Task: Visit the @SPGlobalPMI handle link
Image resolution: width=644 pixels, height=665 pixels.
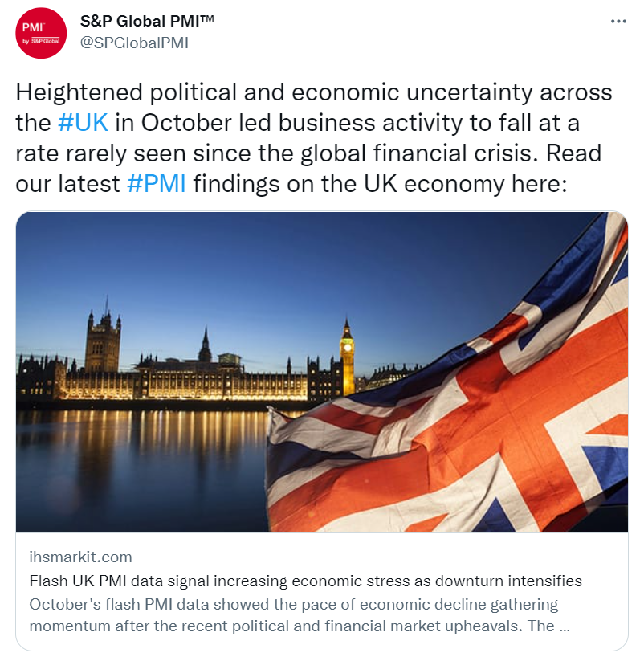Action: tap(134, 43)
